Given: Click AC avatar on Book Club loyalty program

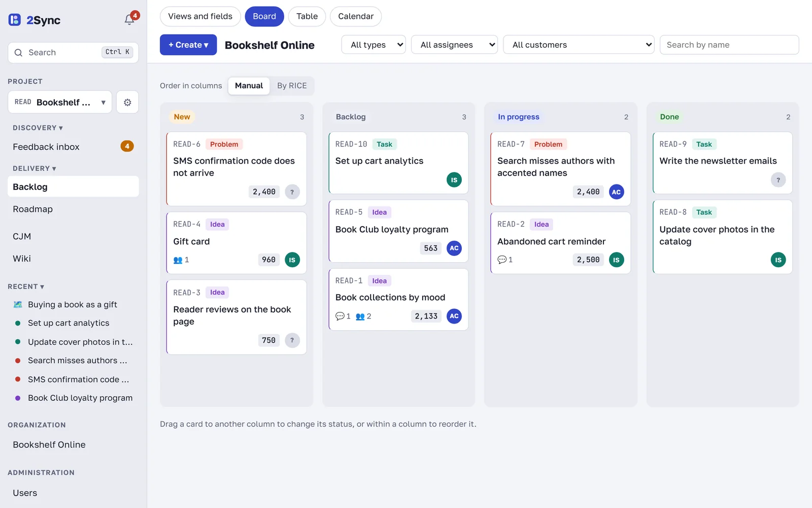Looking at the screenshot, I should [x=454, y=248].
